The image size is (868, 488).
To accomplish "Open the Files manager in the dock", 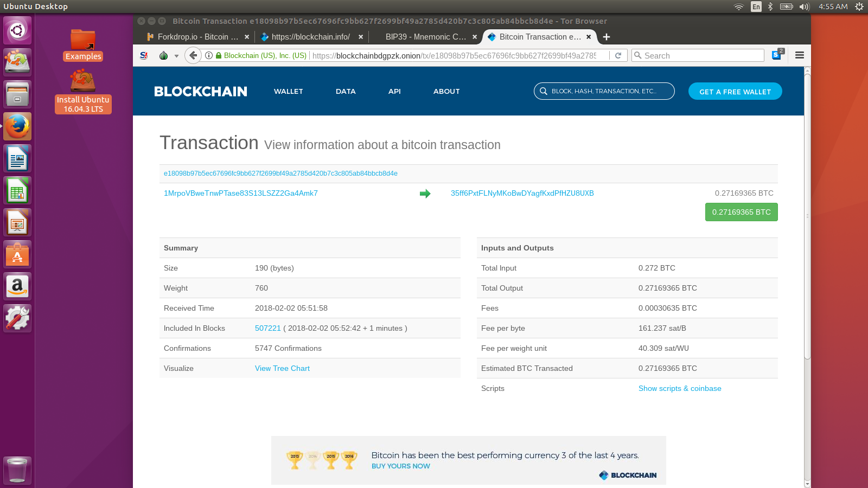I will pos(17,94).
